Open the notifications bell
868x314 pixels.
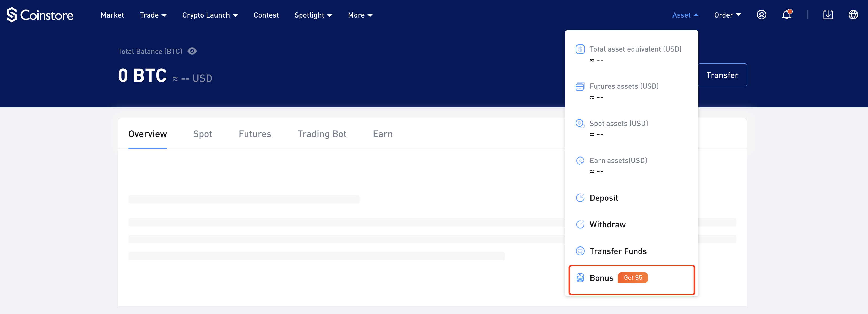tap(787, 15)
